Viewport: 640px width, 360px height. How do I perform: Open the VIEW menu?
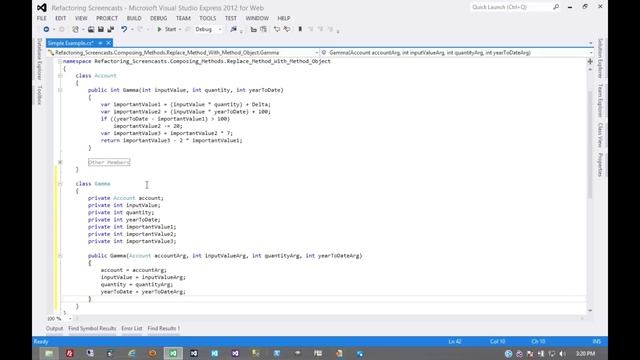coord(81,18)
